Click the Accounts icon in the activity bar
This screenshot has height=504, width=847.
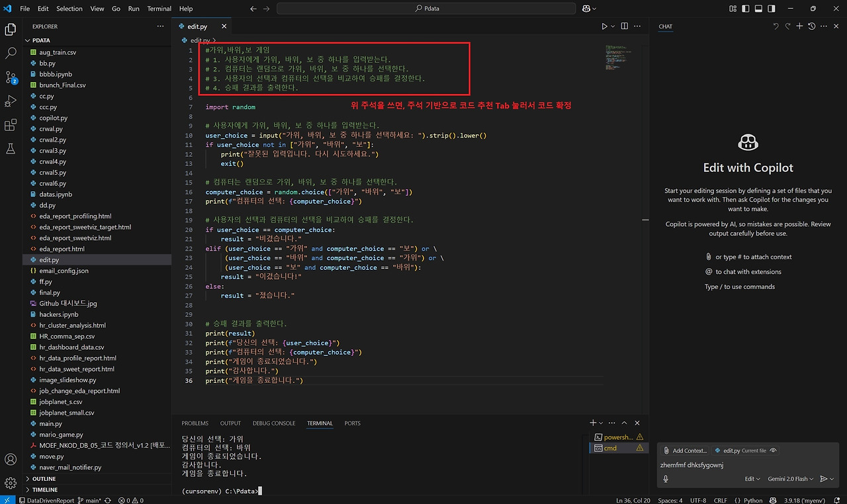11,459
